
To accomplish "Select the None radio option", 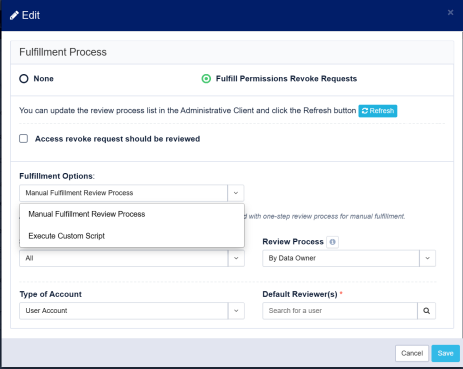I will point(24,79).
